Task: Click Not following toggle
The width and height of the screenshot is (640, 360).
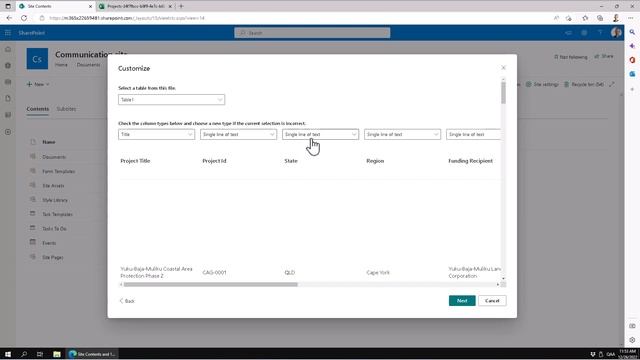Action: (x=571, y=57)
